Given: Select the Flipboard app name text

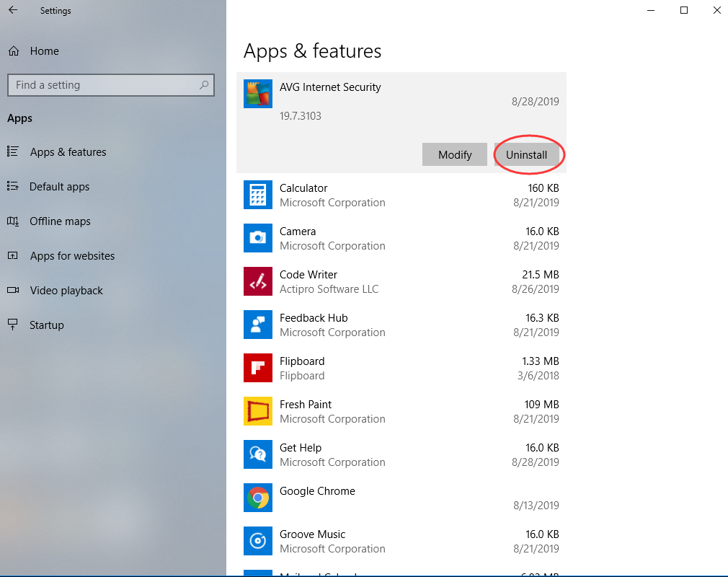Looking at the screenshot, I should pyautogui.click(x=302, y=361).
